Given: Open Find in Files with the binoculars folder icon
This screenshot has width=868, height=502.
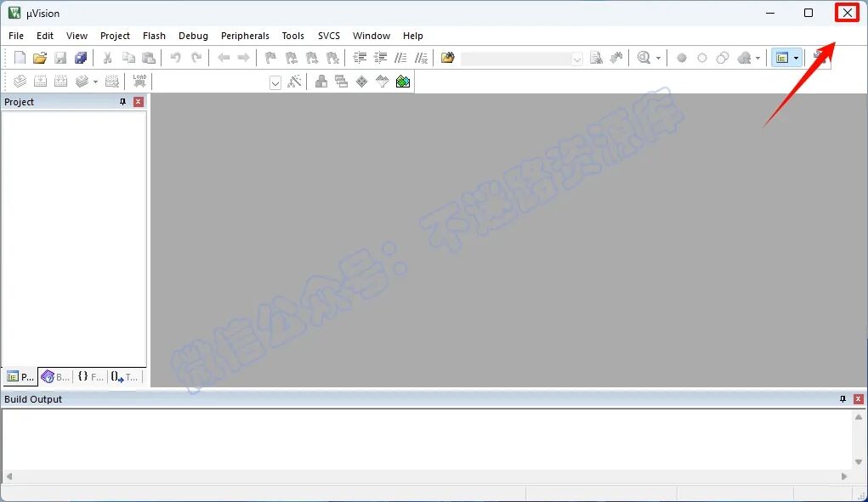Looking at the screenshot, I should point(448,58).
